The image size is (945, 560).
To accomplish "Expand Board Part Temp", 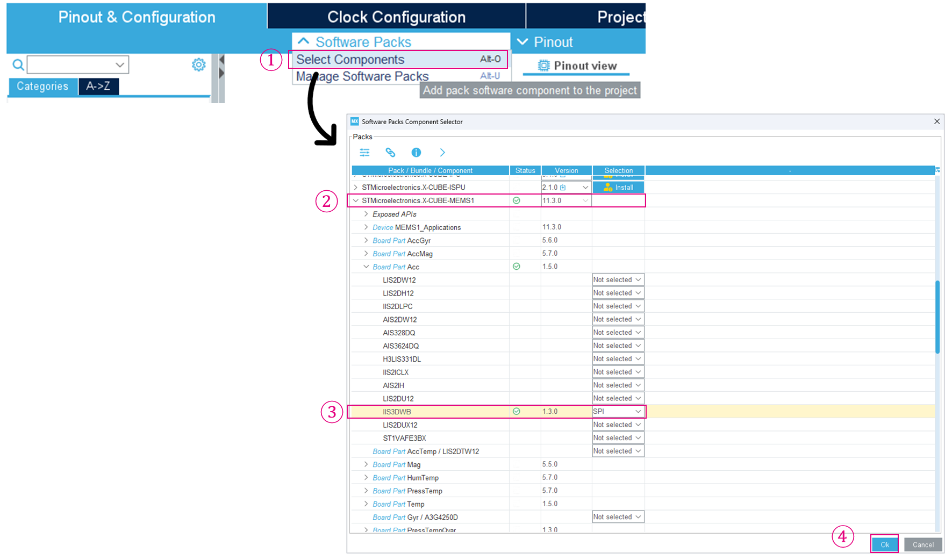I will 366,504.
